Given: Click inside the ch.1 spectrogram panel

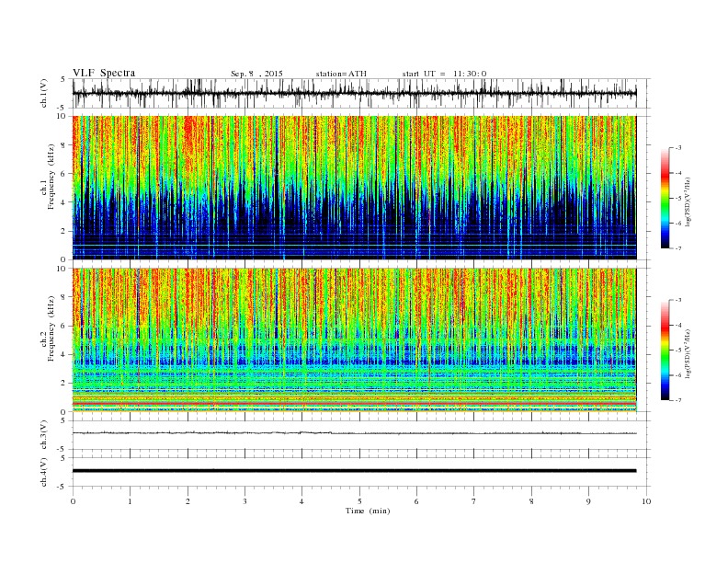Looking at the screenshot, I should click(x=354, y=188).
